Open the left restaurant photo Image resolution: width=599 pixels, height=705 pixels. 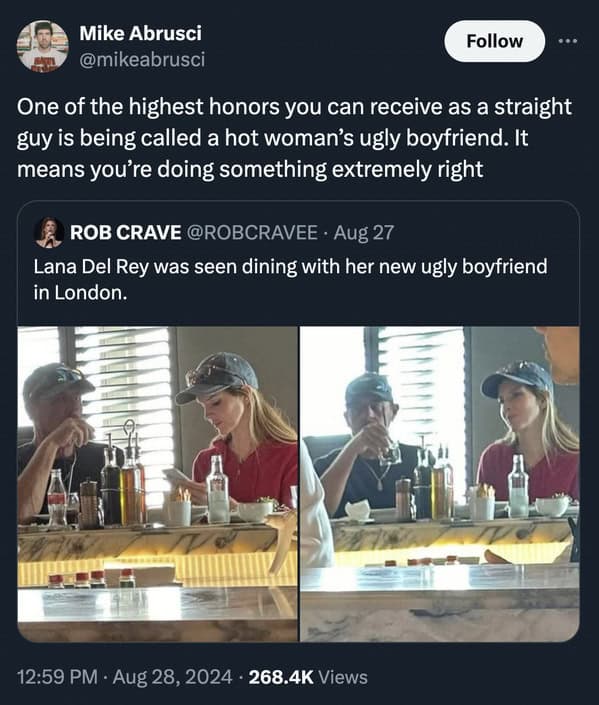click(x=157, y=484)
